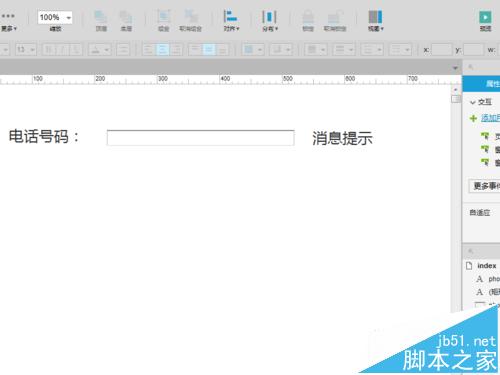Toggle italic text formatting
Image resolution: width=500 pixels, height=375 pixels.
tap(62, 50)
